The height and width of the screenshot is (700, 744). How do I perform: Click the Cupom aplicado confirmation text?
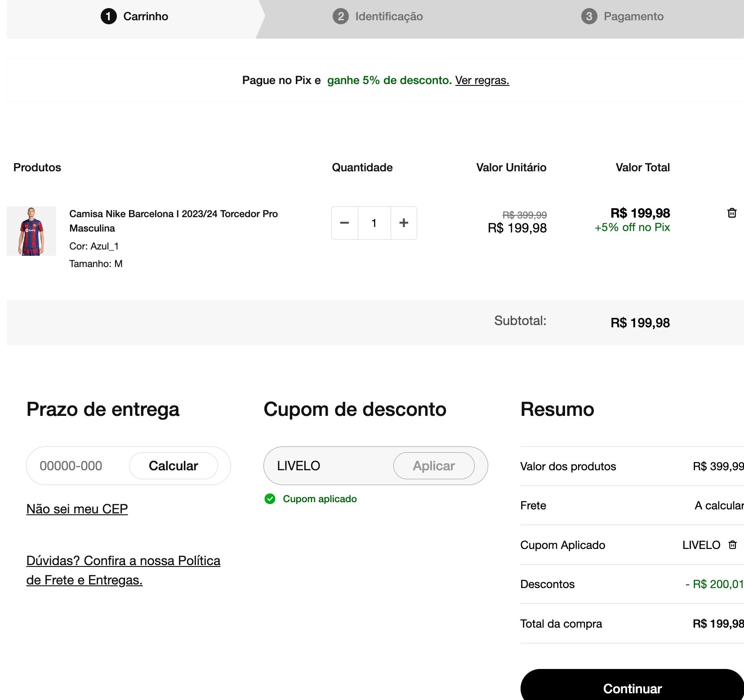[320, 499]
